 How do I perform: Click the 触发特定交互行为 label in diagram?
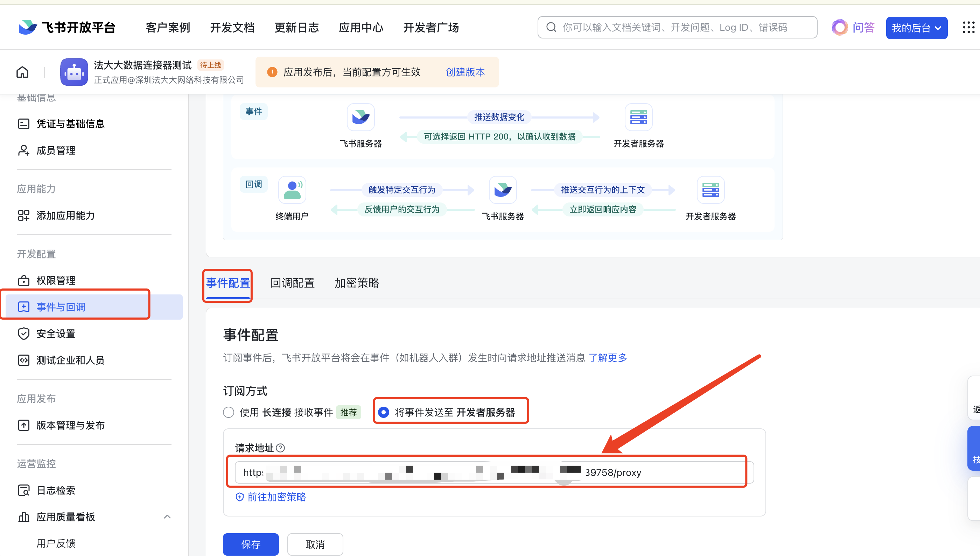coord(402,190)
